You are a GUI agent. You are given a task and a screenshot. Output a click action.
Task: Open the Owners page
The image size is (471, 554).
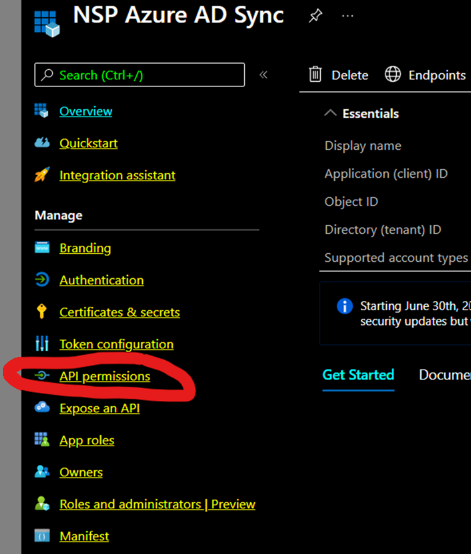81,472
